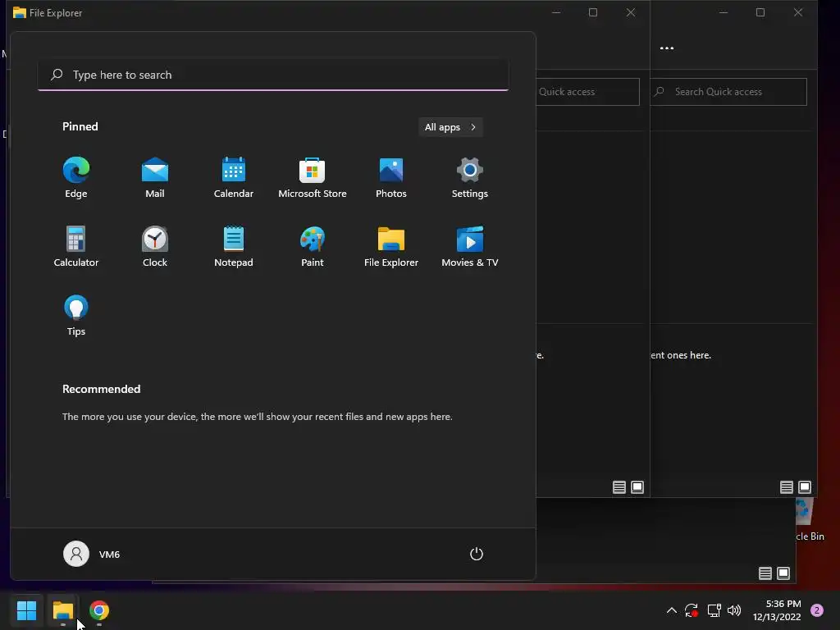
Task: Open the sync status tray icon
Action: [x=691, y=610]
